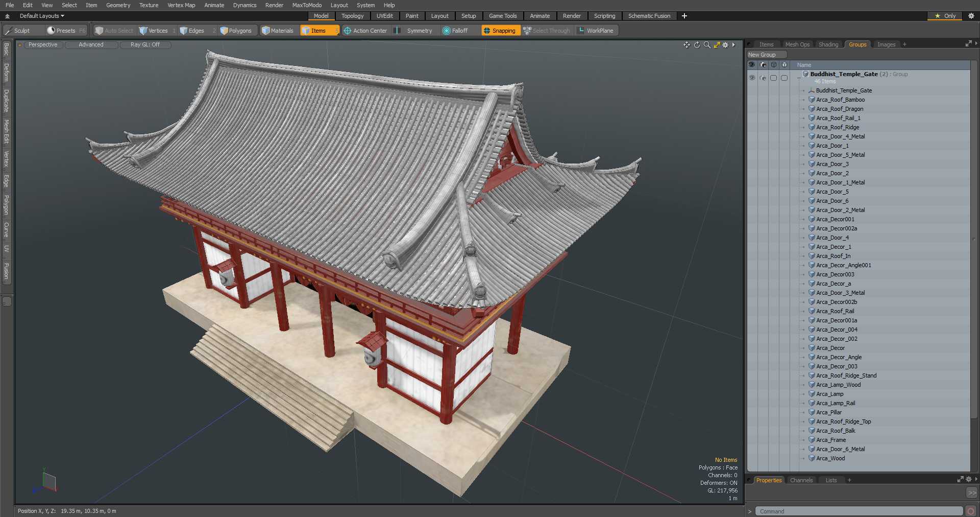This screenshot has width=980, height=517.
Task: Open the Presets browser
Action: (66, 31)
